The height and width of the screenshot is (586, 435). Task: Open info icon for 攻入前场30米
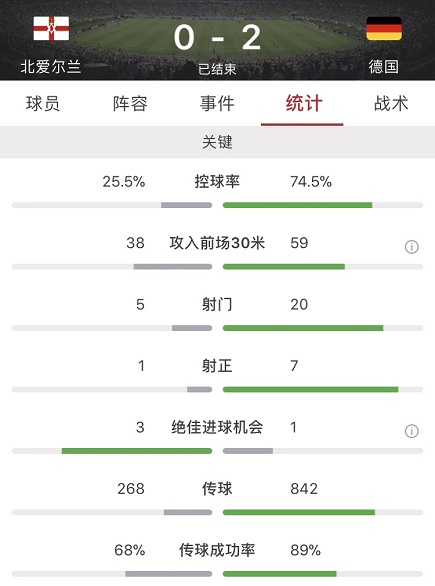click(x=411, y=247)
